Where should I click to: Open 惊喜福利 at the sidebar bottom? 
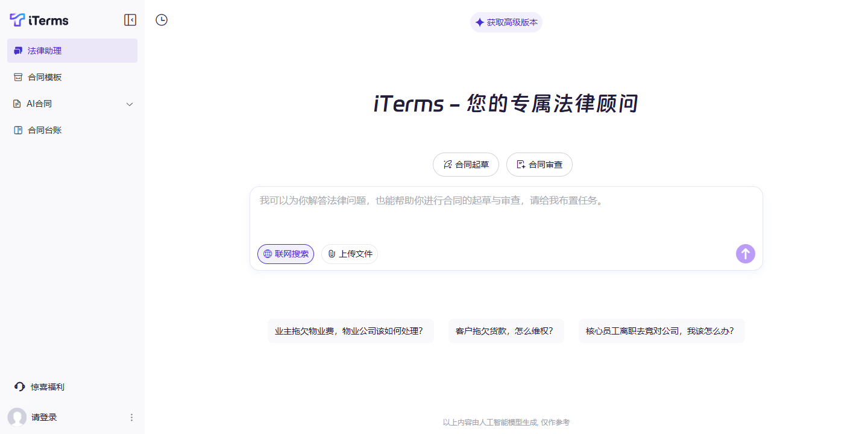[x=40, y=387]
